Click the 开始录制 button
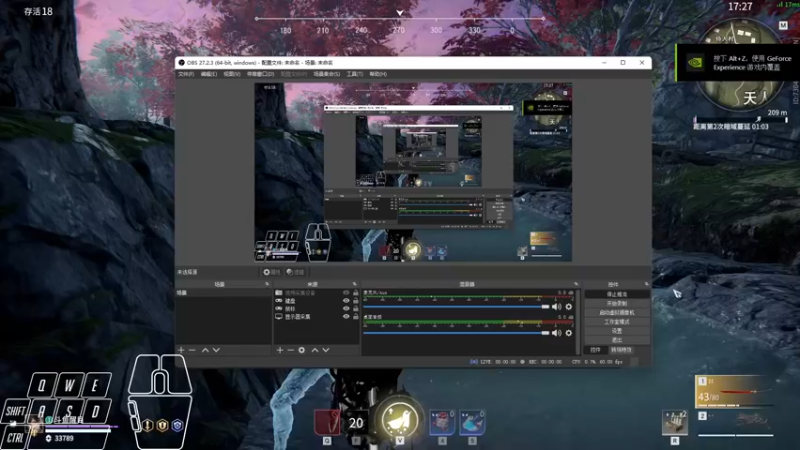The image size is (800, 450). (x=617, y=304)
